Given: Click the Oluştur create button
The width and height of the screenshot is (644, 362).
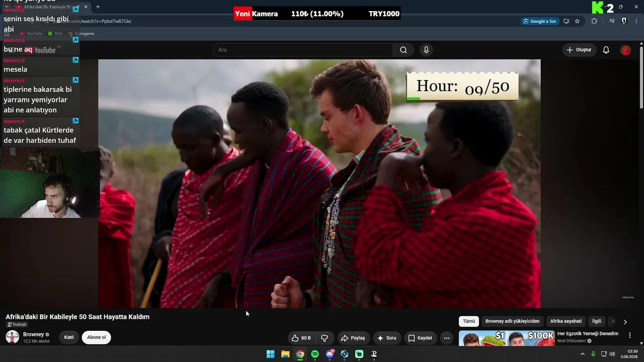Looking at the screenshot, I should tap(579, 50).
